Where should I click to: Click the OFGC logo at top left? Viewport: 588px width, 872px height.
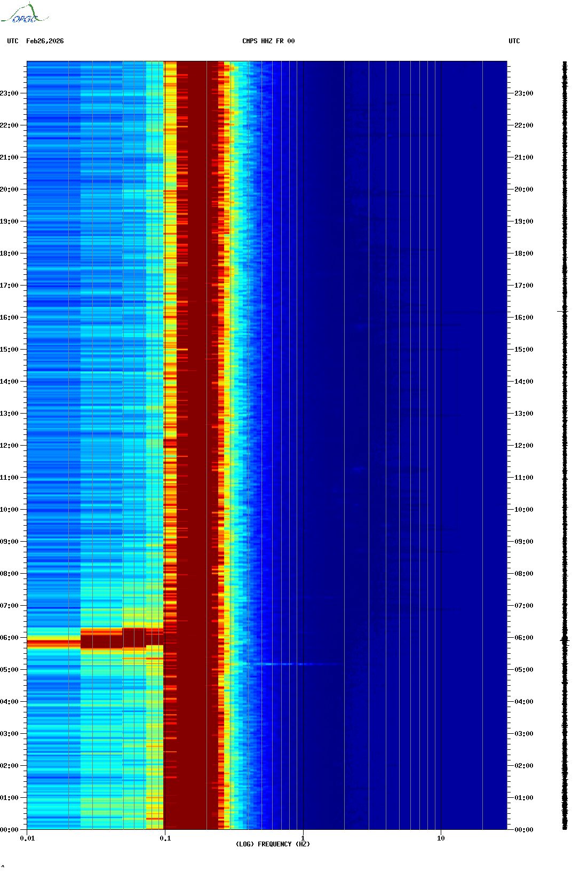point(24,13)
